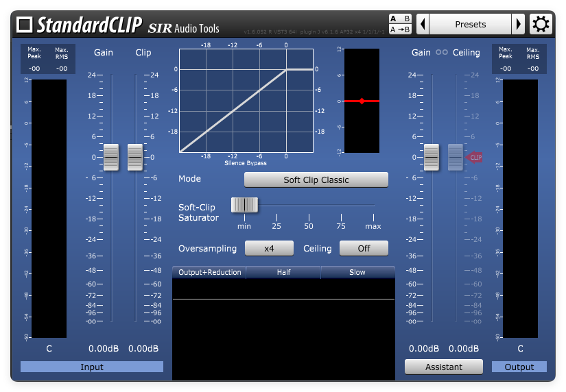Select the Output+Reduction display tab
This screenshot has width=566, height=392.
(x=209, y=272)
